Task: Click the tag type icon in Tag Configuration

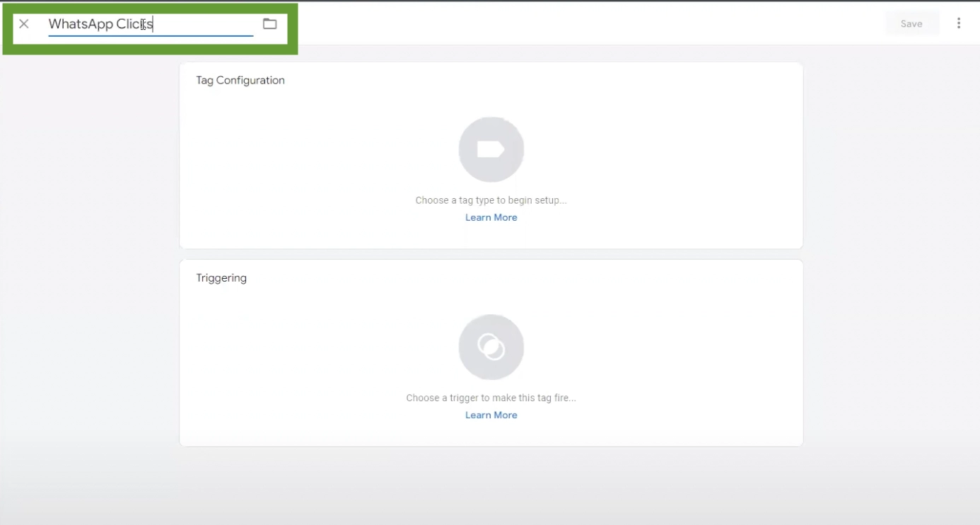Action: coord(491,149)
